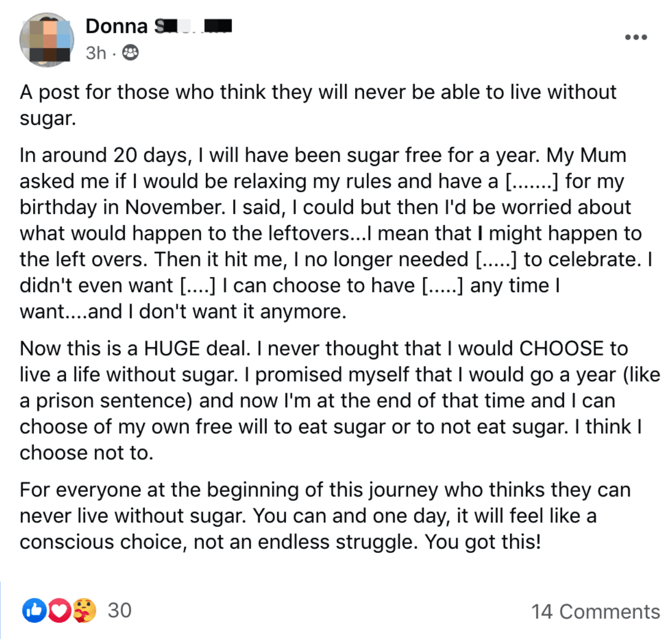The width and height of the screenshot is (672, 639).
Task: Open Donna's pixelated profile picture
Action: point(46,40)
